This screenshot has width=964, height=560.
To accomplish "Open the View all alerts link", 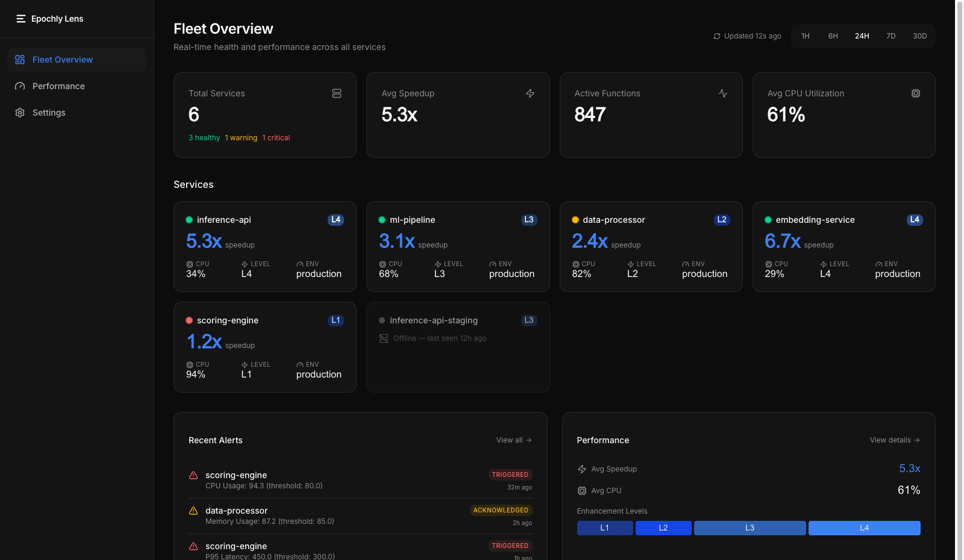I will pos(513,440).
